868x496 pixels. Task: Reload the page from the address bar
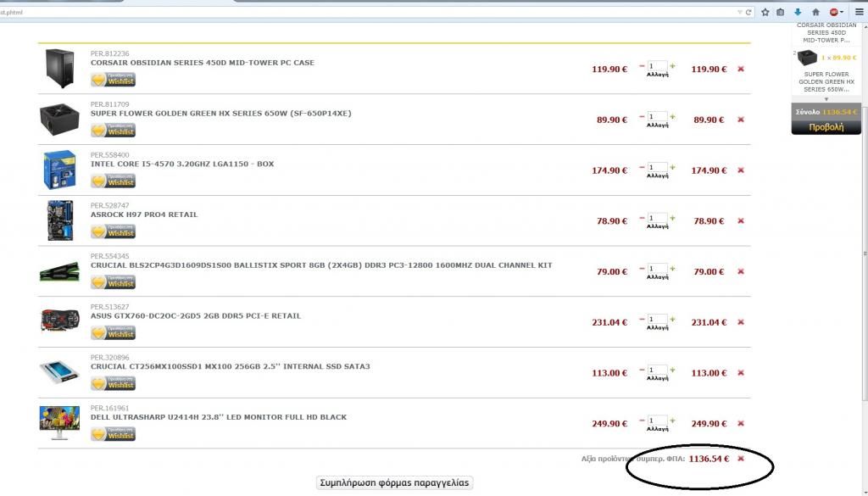coord(748,12)
